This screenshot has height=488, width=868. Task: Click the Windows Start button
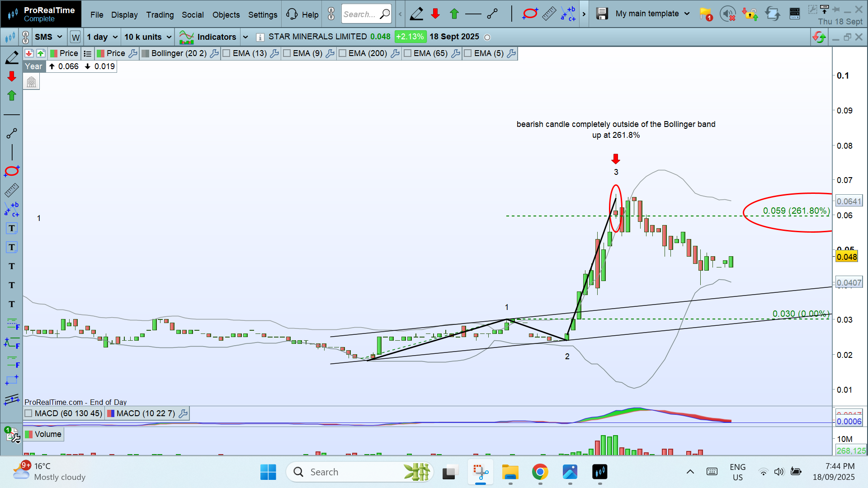click(x=268, y=472)
